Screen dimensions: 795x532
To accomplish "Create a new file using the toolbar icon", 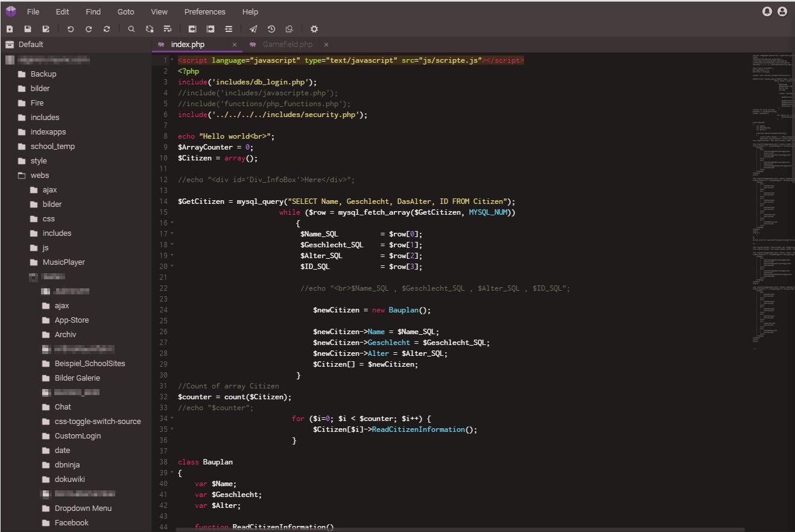I will tap(10, 28).
